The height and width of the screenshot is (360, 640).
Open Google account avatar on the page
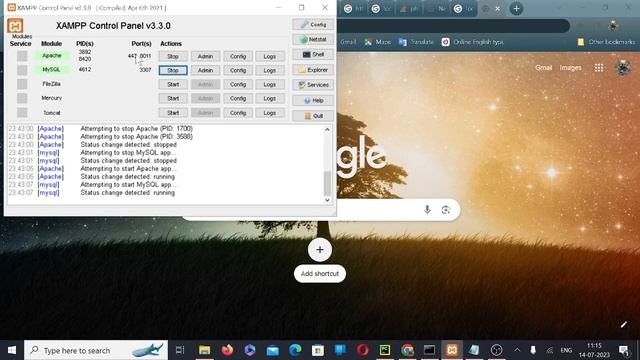point(623,68)
